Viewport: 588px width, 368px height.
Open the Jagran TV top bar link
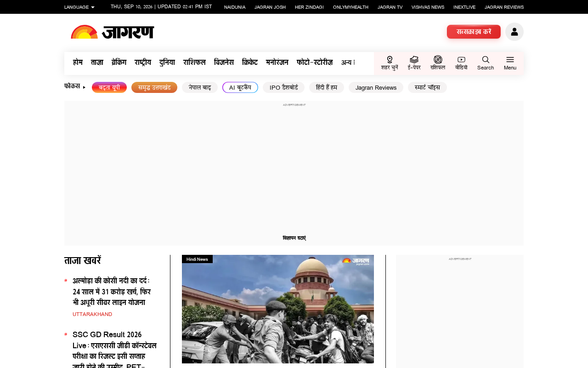[390, 7]
